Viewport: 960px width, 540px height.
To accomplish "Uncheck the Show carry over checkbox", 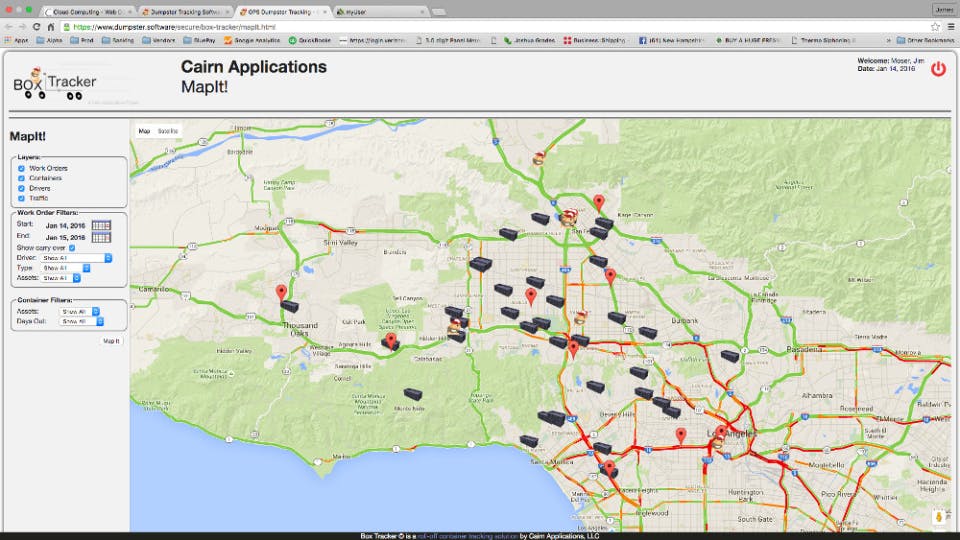I will (x=72, y=248).
